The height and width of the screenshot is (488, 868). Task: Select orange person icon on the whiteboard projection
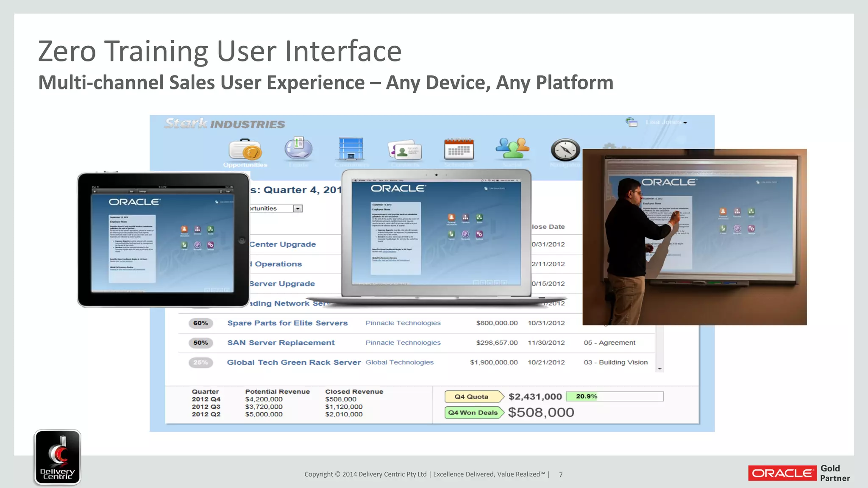(x=723, y=211)
